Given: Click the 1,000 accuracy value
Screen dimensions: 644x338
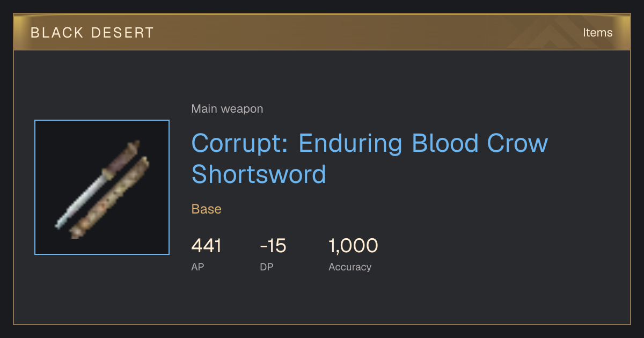Looking at the screenshot, I should (x=353, y=246).
